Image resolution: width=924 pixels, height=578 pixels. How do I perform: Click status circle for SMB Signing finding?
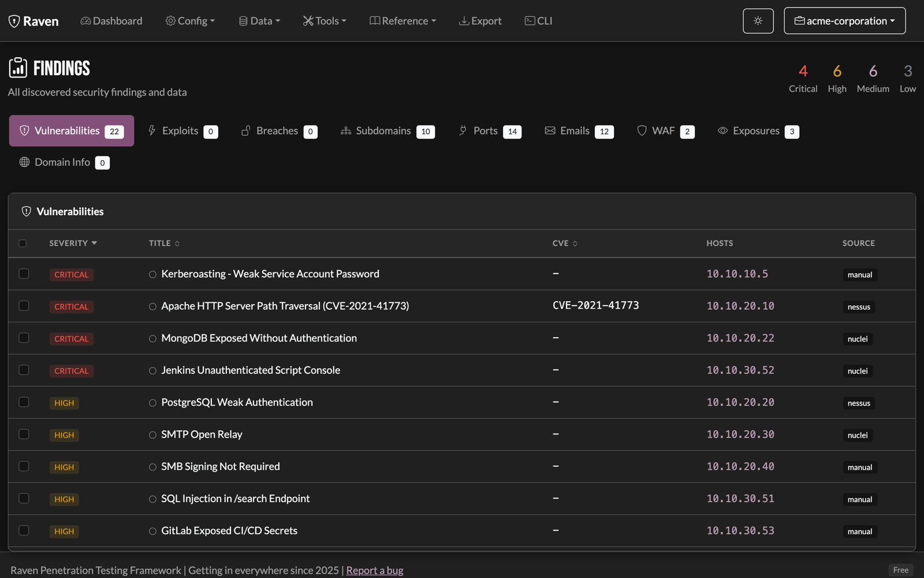coord(152,467)
